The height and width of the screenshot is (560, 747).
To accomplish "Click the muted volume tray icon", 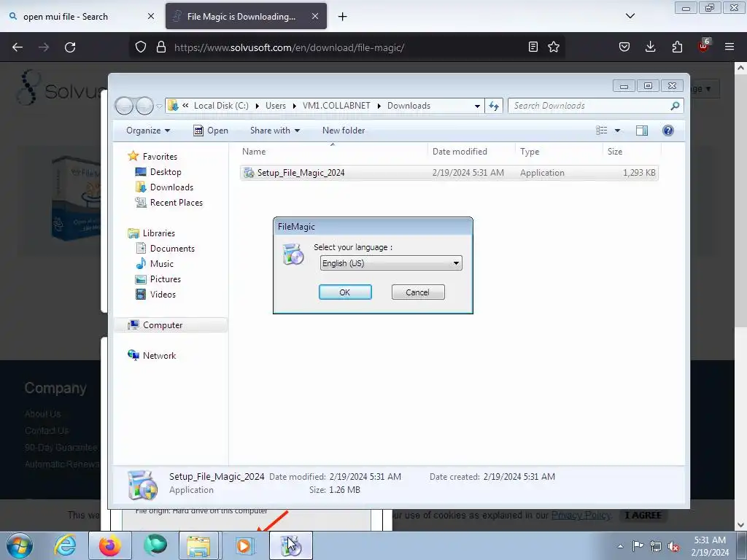I will pos(673,546).
